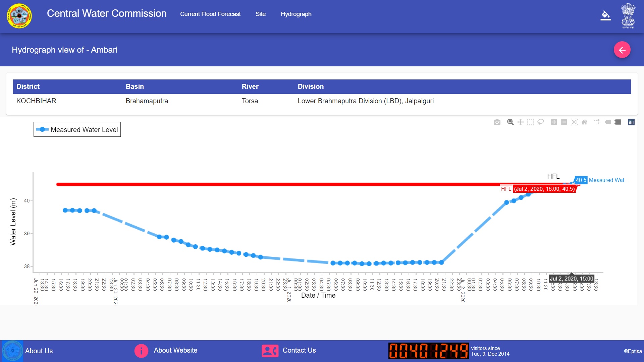Click the pink back arrow button
The width and height of the screenshot is (644, 362).
pos(622,50)
